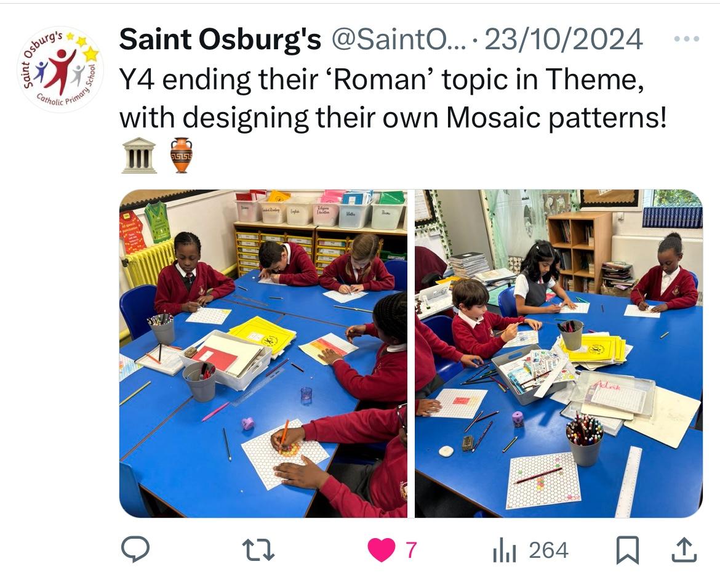Image resolution: width=720 pixels, height=588 pixels.
Task: Open left classroom photo of pupils
Action: (x=263, y=353)
